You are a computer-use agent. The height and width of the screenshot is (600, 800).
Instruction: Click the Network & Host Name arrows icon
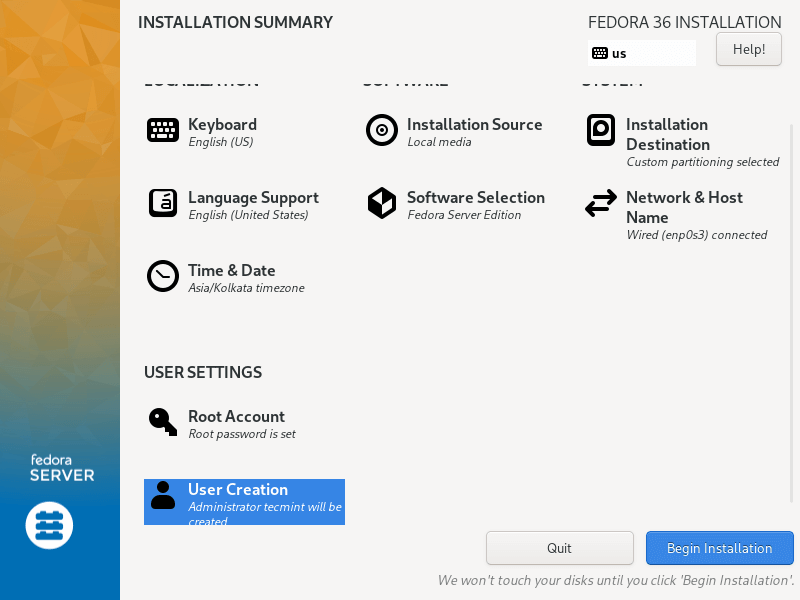pos(601,204)
